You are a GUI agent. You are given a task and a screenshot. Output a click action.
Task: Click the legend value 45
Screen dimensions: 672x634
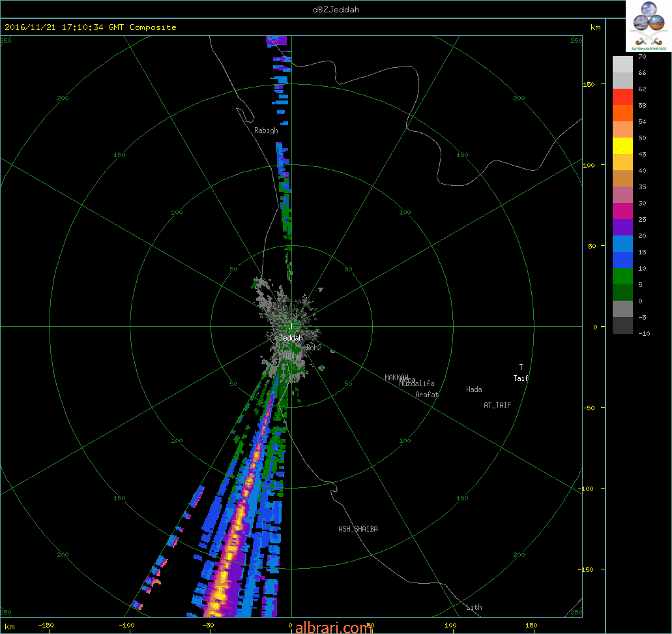click(642, 154)
